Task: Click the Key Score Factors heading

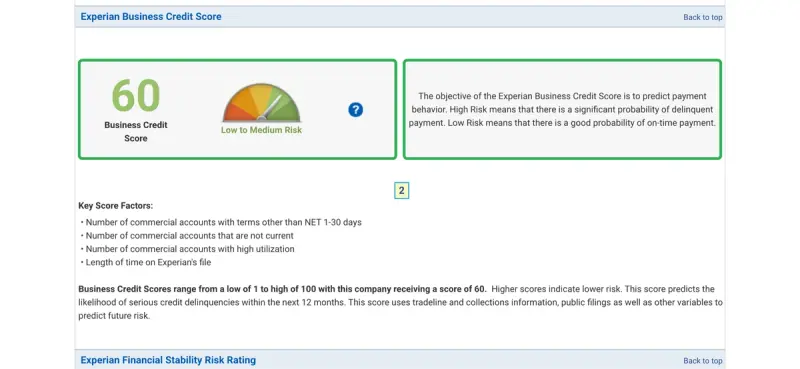Action: click(x=116, y=206)
